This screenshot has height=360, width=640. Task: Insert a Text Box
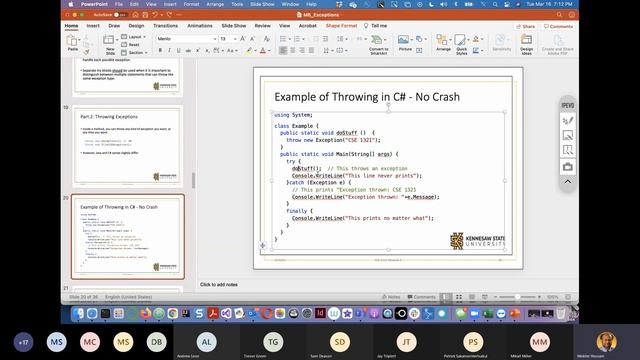(x=419, y=50)
